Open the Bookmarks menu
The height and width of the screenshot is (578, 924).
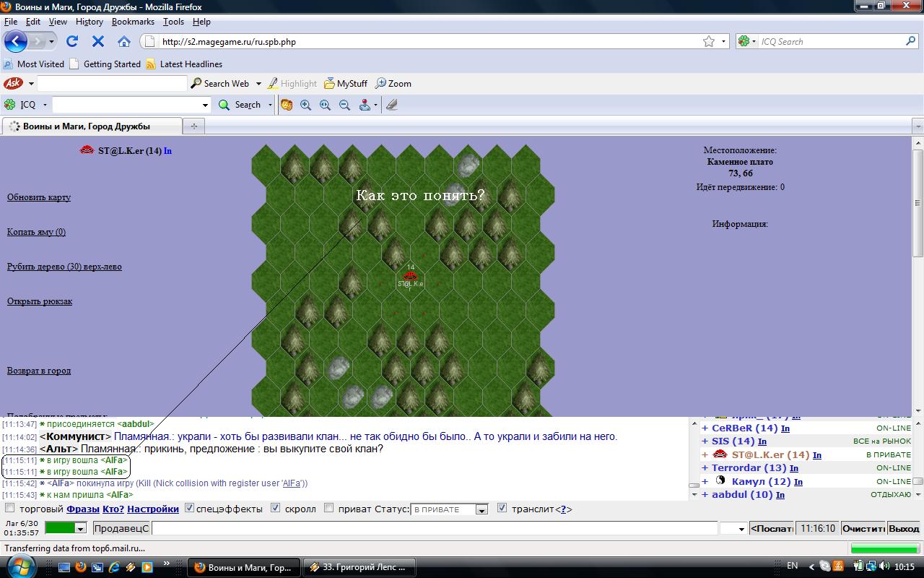pos(133,22)
